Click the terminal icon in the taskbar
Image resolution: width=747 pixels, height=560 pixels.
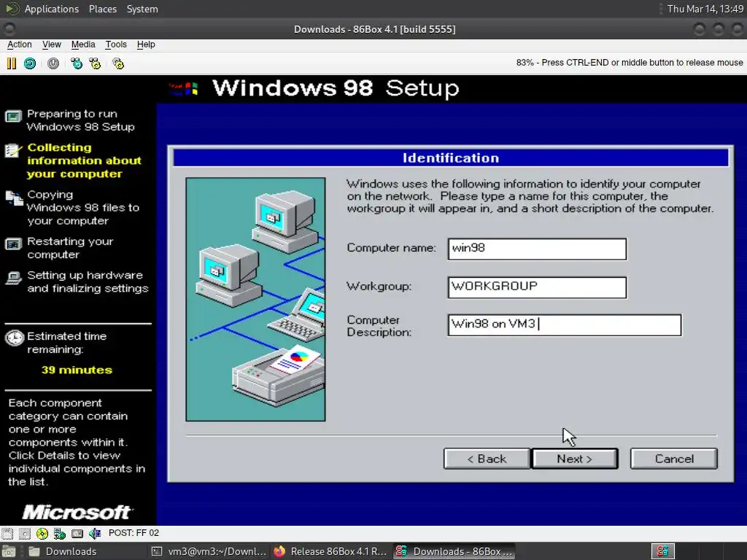click(157, 551)
